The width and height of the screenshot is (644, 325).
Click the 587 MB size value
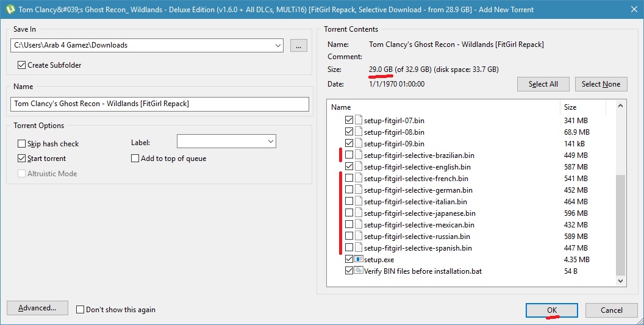(576, 167)
